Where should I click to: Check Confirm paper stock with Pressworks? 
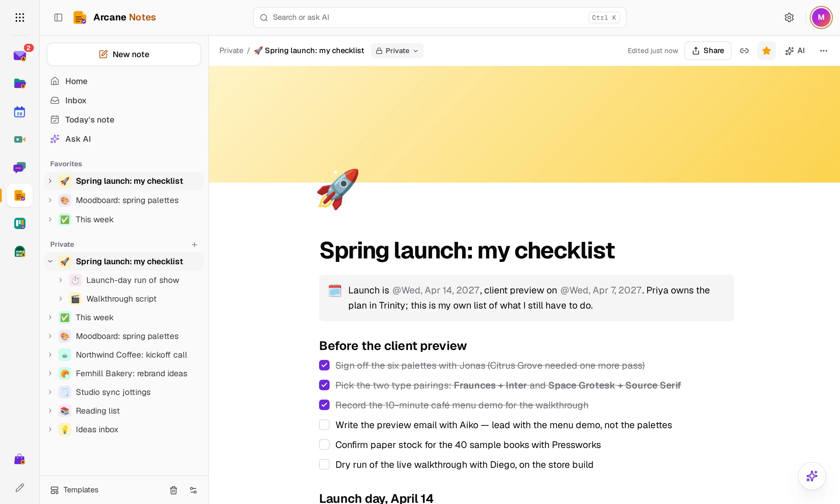pyautogui.click(x=324, y=444)
